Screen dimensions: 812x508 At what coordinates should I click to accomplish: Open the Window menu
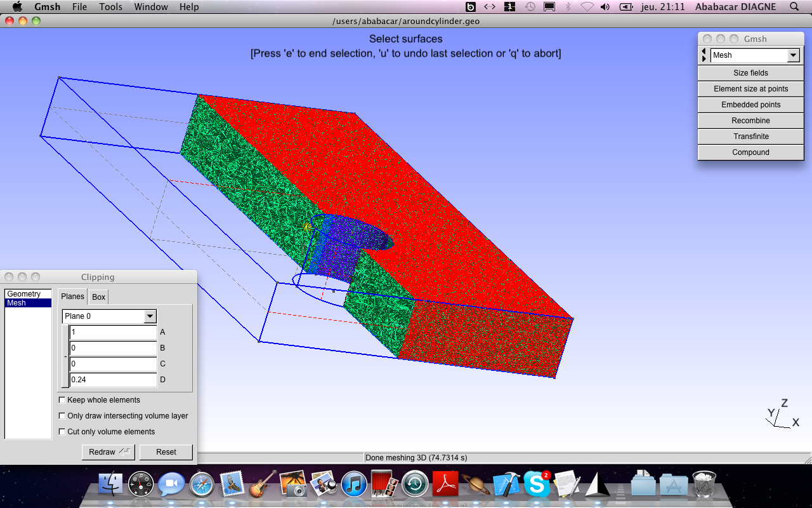(151, 6)
